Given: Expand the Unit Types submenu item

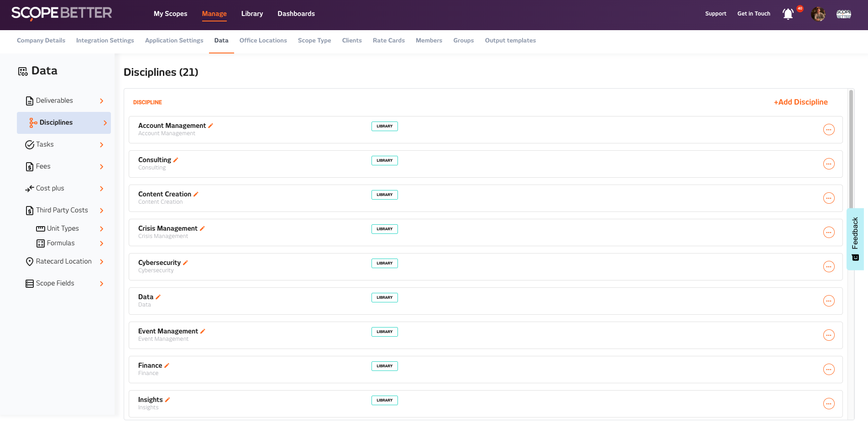Looking at the screenshot, I should tap(101, 229).
